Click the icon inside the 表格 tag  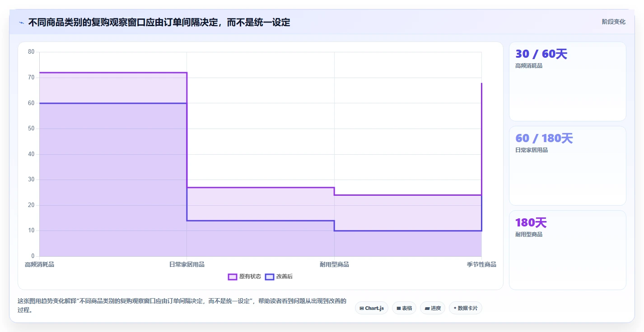click(x=399, y=309)
